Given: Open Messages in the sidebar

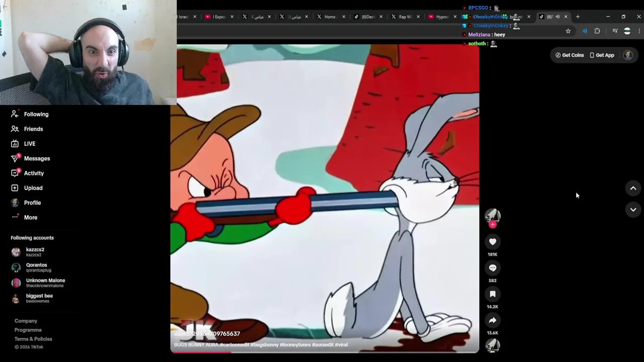Looking at the screenshot, I should click(x=31, y=158).
